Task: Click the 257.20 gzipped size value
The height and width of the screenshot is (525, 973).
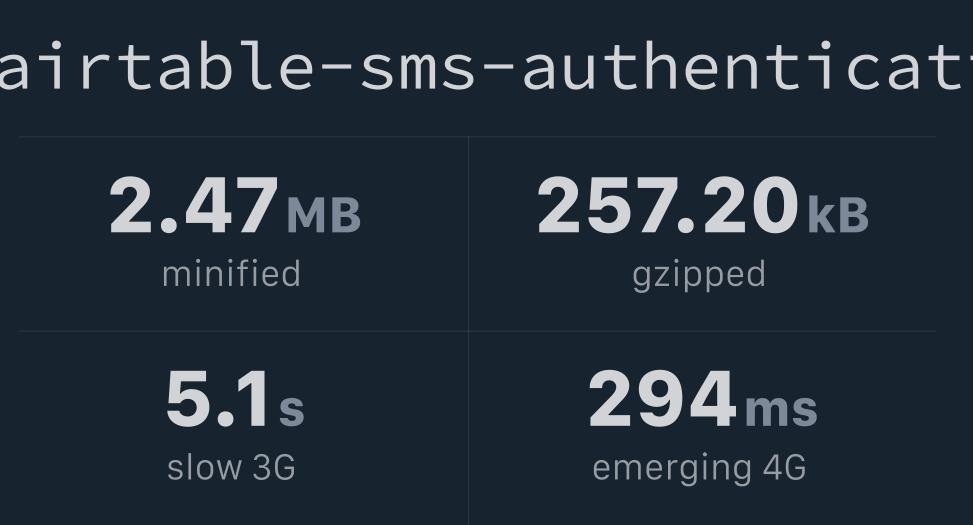Action: tap(667, 207)
